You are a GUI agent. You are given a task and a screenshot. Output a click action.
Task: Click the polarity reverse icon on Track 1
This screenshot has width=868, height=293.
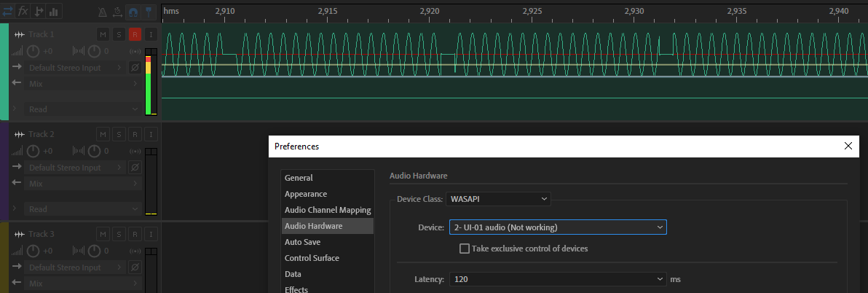(x=135, y=67)
